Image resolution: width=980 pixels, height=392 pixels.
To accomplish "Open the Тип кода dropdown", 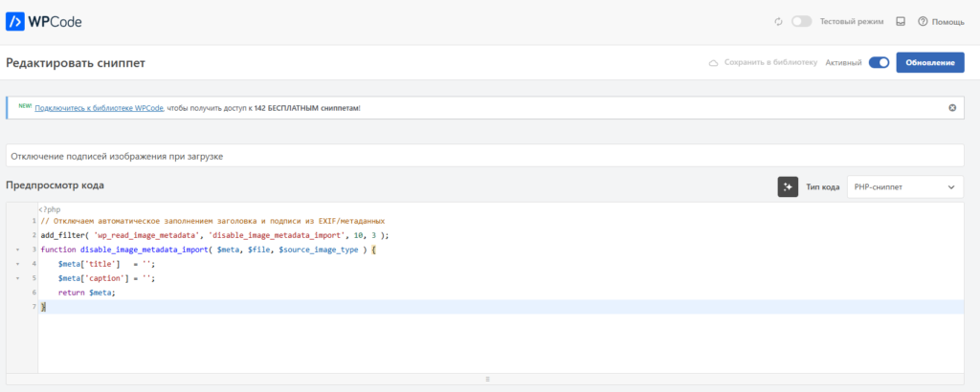I will 905,186.
